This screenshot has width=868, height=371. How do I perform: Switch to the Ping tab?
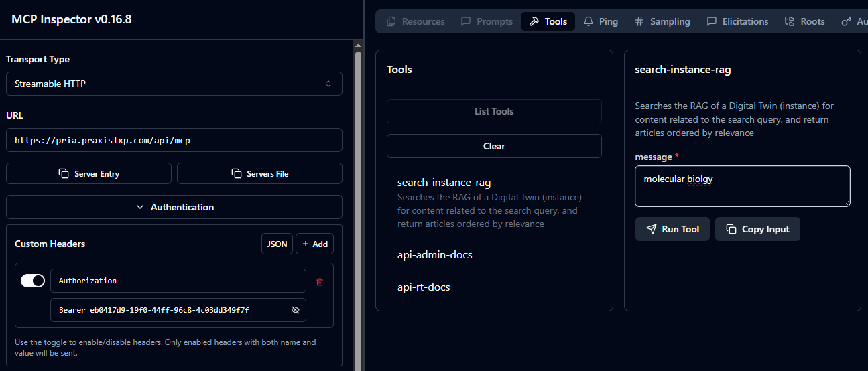601,21
